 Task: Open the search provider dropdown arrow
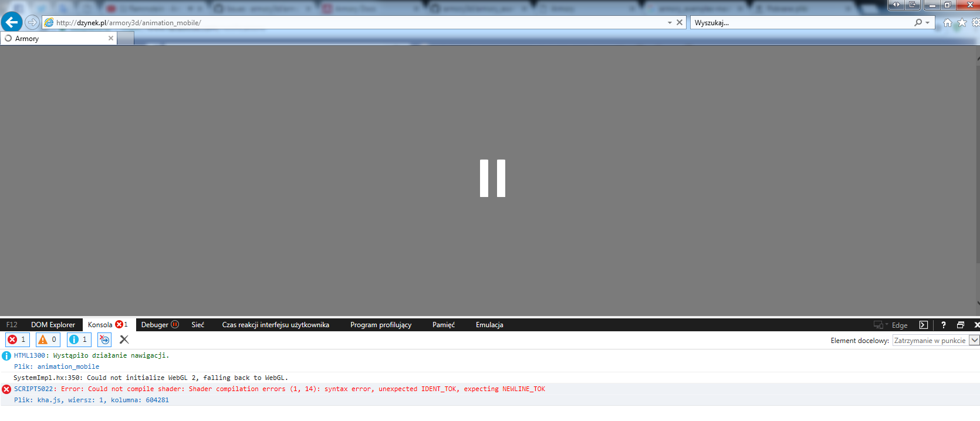(x=927, y=23)
